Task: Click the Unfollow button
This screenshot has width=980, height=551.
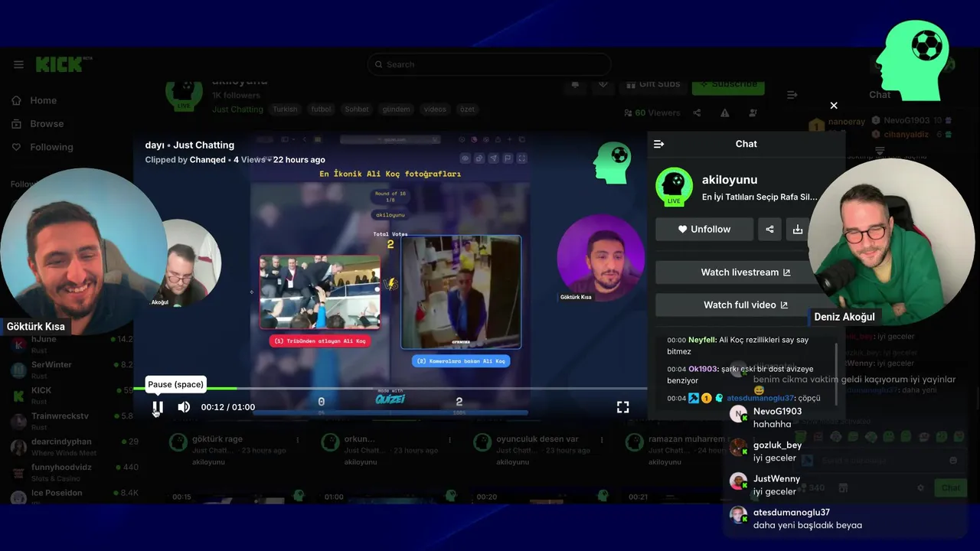Action: 704,229
